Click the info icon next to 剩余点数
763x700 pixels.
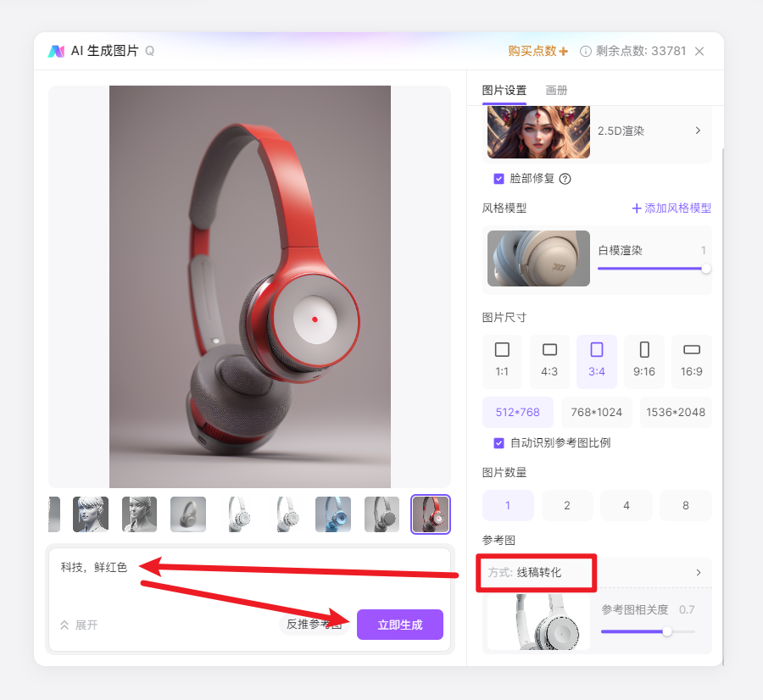click(585, 51)
